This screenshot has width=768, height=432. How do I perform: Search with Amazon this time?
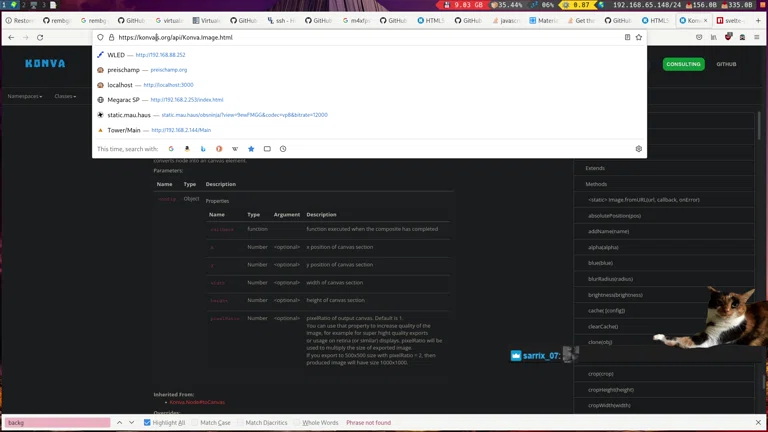(187, 149)
